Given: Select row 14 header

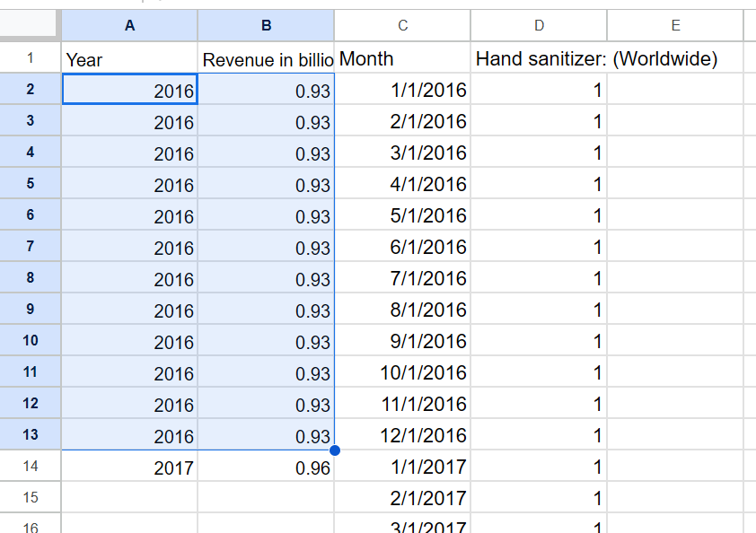Looking at the screenshot, I should pyautogui.click(x=30, y=466).
